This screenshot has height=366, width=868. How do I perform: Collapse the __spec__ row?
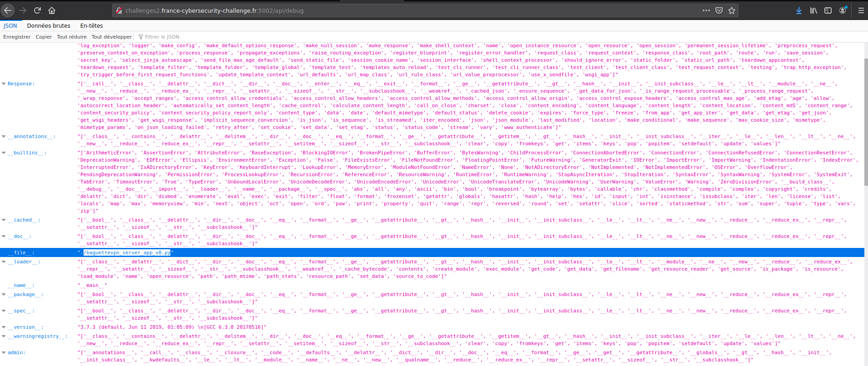pyautogui.click(x=4, y=311)
